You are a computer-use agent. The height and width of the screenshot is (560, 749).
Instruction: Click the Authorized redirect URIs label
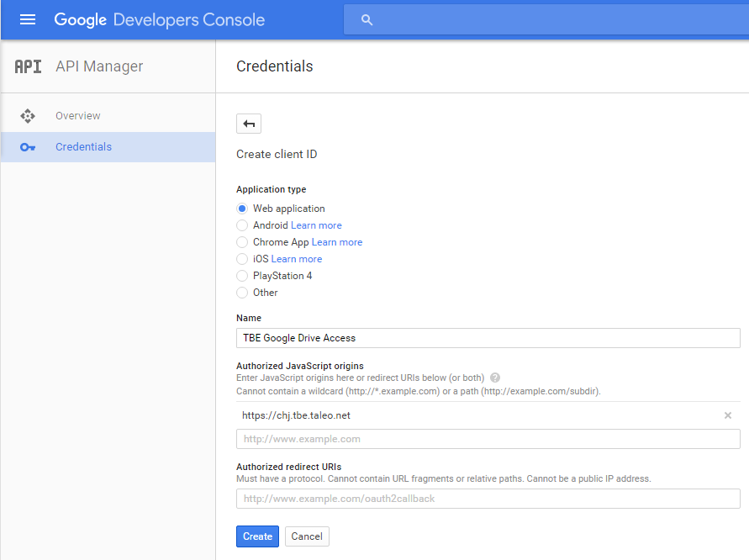(289, 467)
